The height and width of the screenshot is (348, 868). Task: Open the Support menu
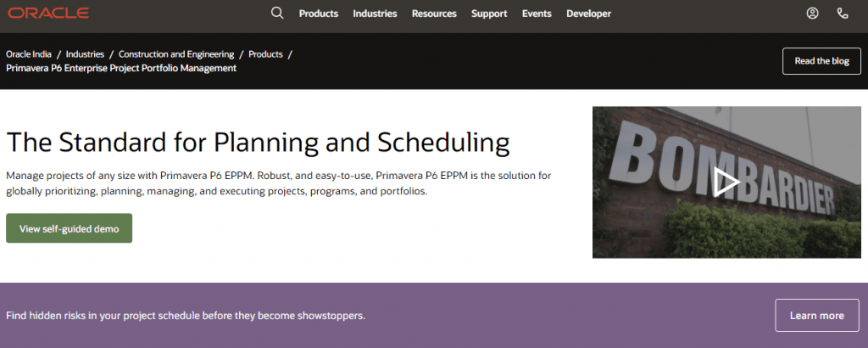point(489,14)
